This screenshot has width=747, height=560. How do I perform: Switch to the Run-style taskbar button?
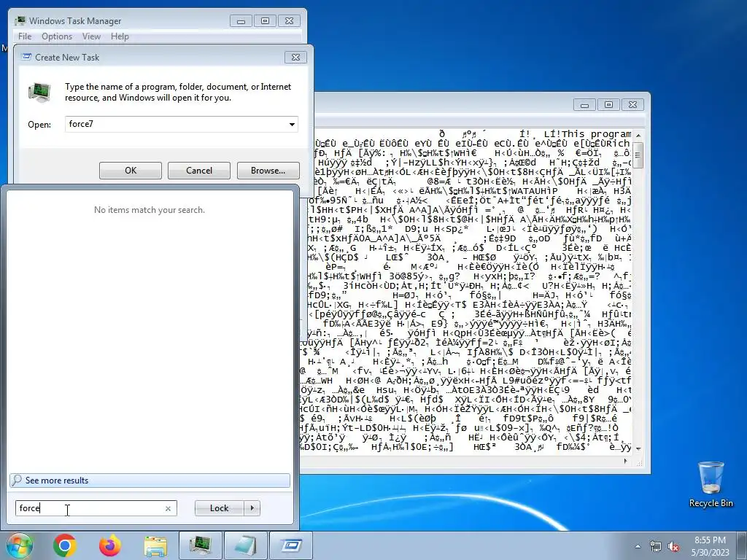(x=291, y=545)
